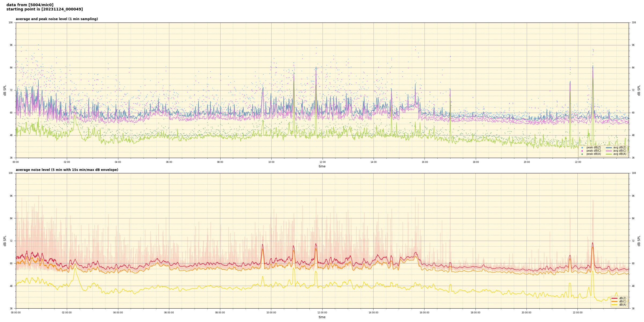
Task: Click the 06:00:00 tick label on bottom chart
Action: click(x=169, y=313)
